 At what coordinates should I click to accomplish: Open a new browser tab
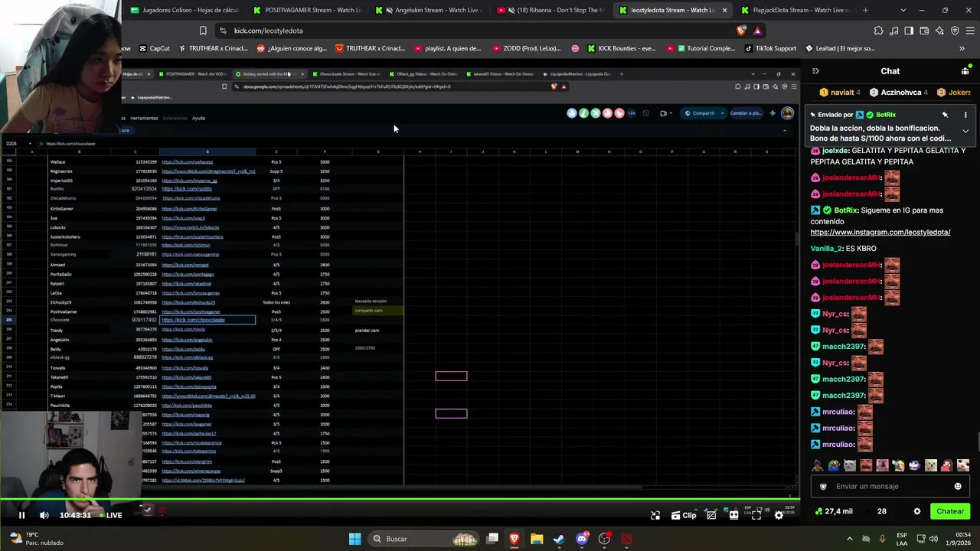[865, 10]
